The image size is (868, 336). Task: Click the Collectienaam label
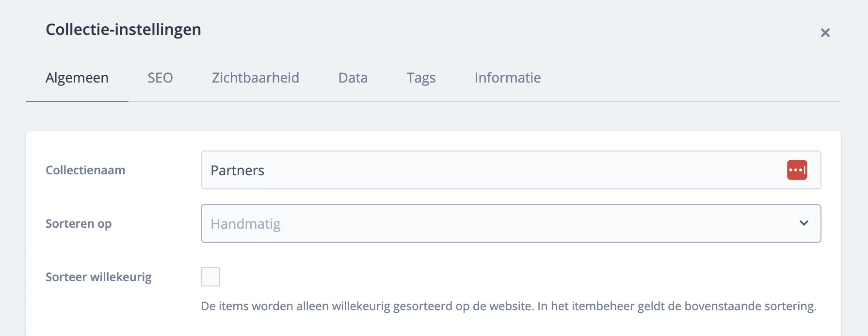(86, 170)
